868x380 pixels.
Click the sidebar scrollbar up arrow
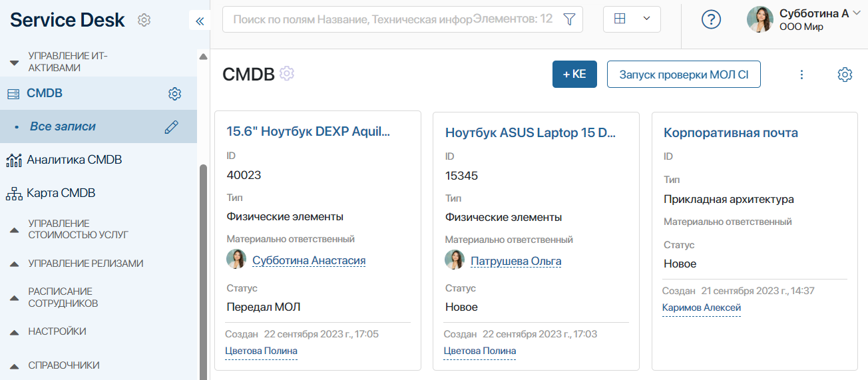tap(204, 56)
